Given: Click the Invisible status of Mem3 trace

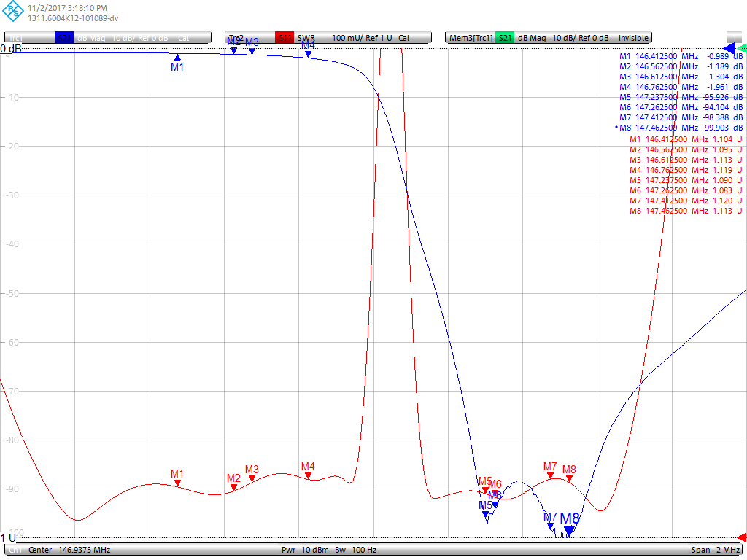Looking at the screenshot, I should pos(633,38).
